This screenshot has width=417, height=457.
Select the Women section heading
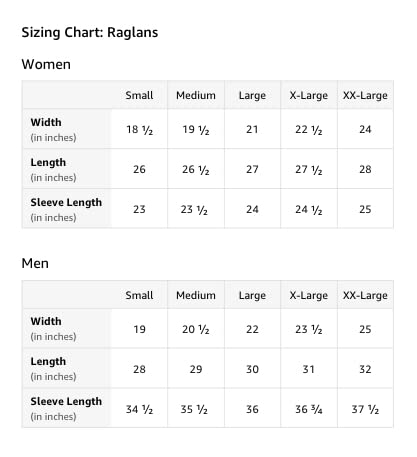tap(46, 64)
